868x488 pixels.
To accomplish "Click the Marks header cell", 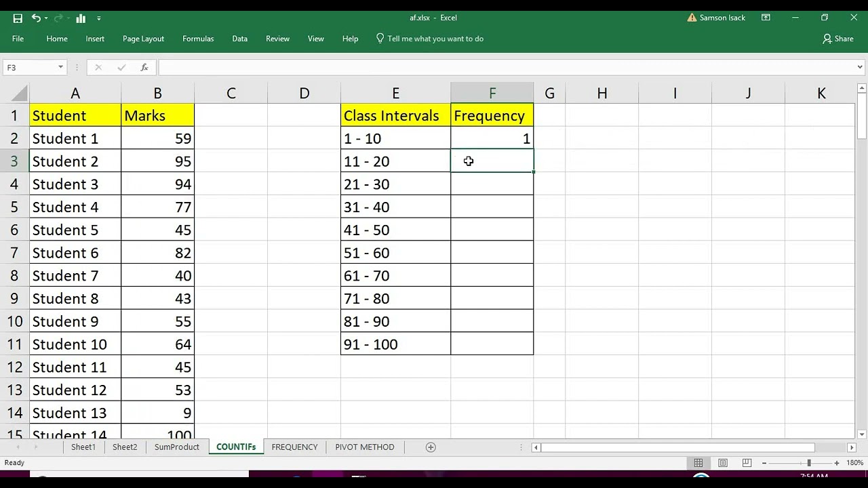I will [157, 115].
